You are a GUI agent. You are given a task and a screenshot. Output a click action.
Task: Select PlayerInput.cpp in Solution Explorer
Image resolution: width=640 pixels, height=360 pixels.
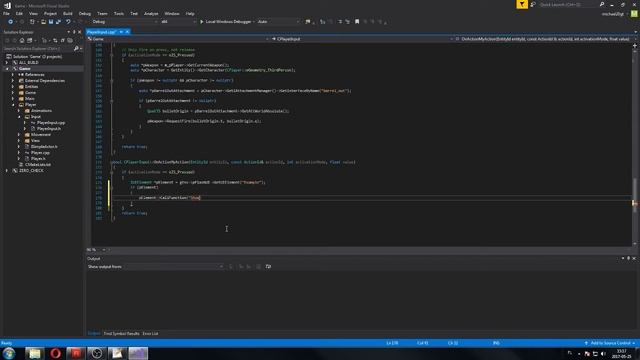[51, 122]
